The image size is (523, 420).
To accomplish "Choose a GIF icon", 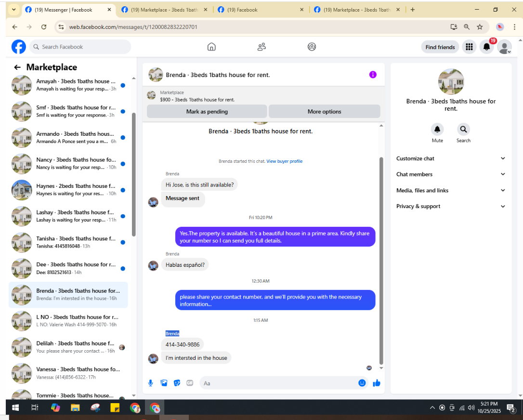I will coord(190,383).
